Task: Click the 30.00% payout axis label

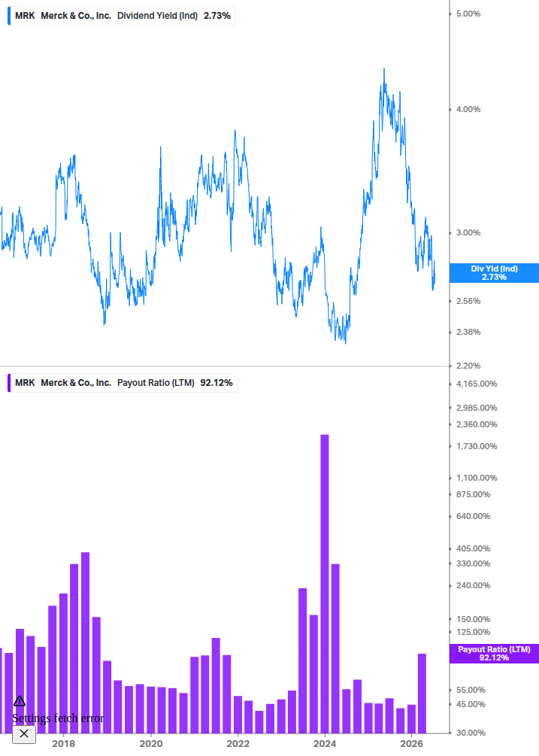Action: 471,733
